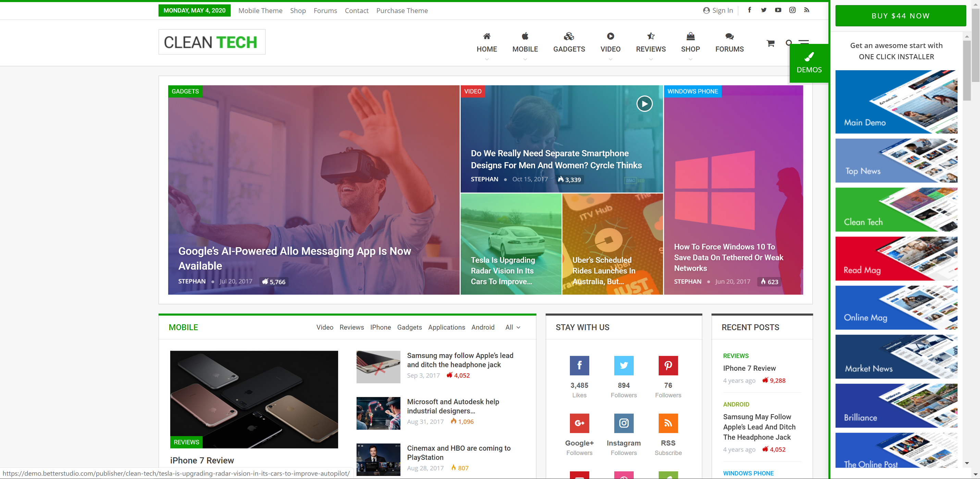Viewport: 980px width, 479px height.
Task: Click the RSS Subscribe box icon
Action: click(x=668, y=423)
